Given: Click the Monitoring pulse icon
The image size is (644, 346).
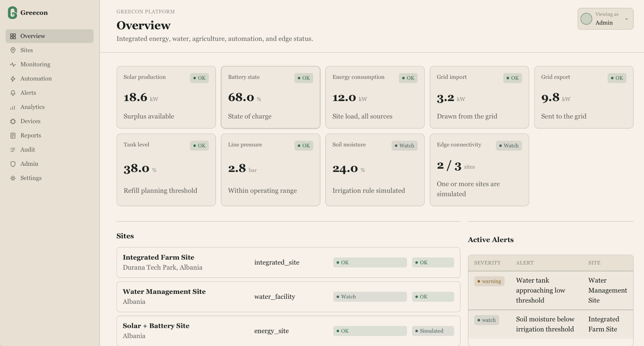Looking at the screenshot, I should click(x=13, y=64).
